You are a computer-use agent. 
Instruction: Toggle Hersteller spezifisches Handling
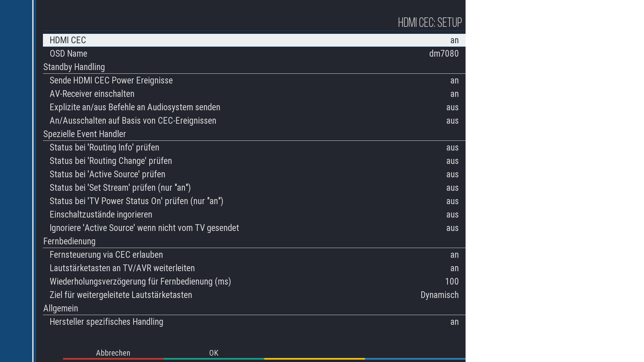tap(254, 322)
